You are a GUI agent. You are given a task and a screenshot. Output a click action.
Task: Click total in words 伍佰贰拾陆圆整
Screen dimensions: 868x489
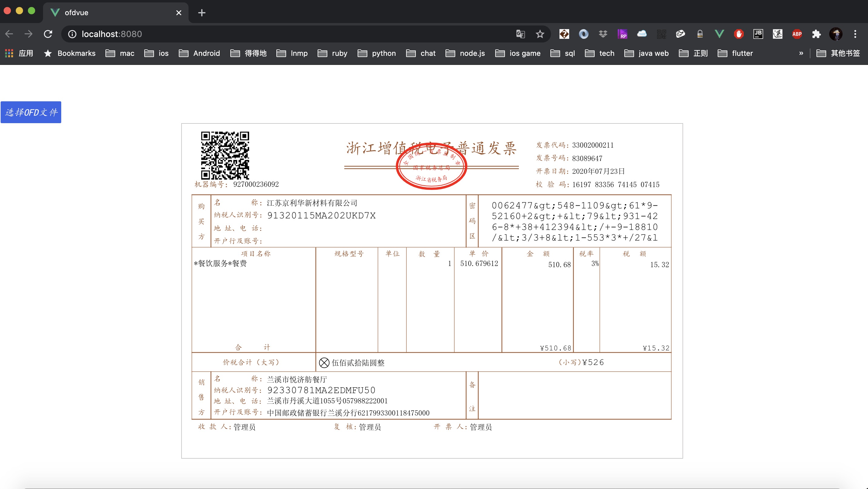pyautogui.click(x=358, y=363)
